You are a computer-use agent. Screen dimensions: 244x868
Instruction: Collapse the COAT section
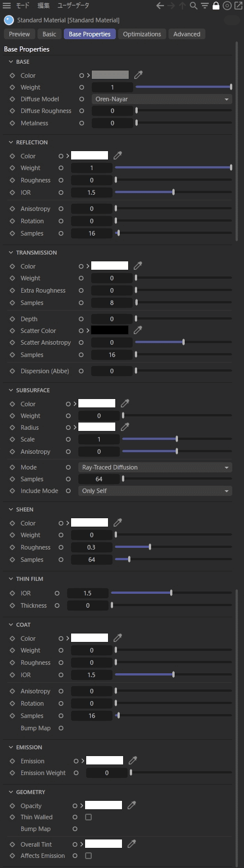[x=11, y=625]
